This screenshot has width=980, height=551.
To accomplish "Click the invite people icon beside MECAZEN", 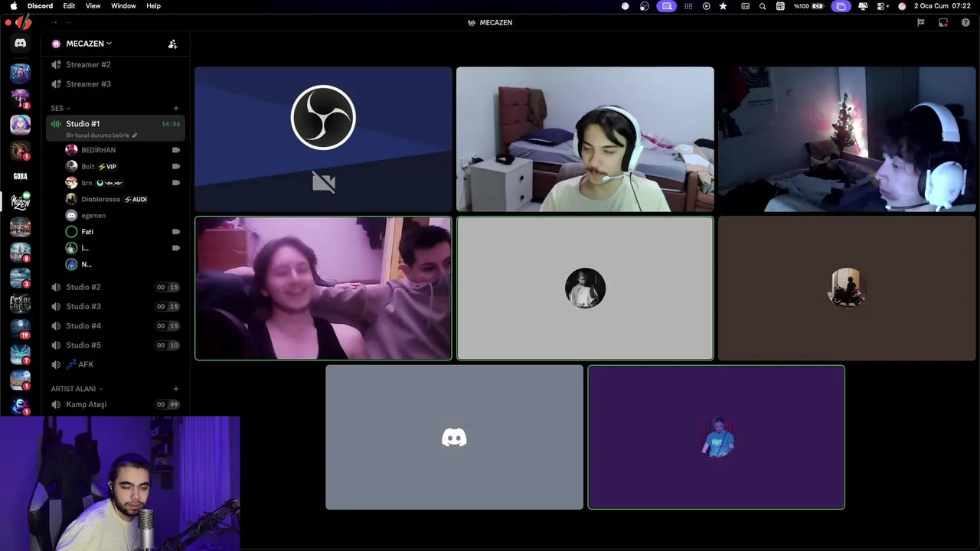I will coord(172,44).
